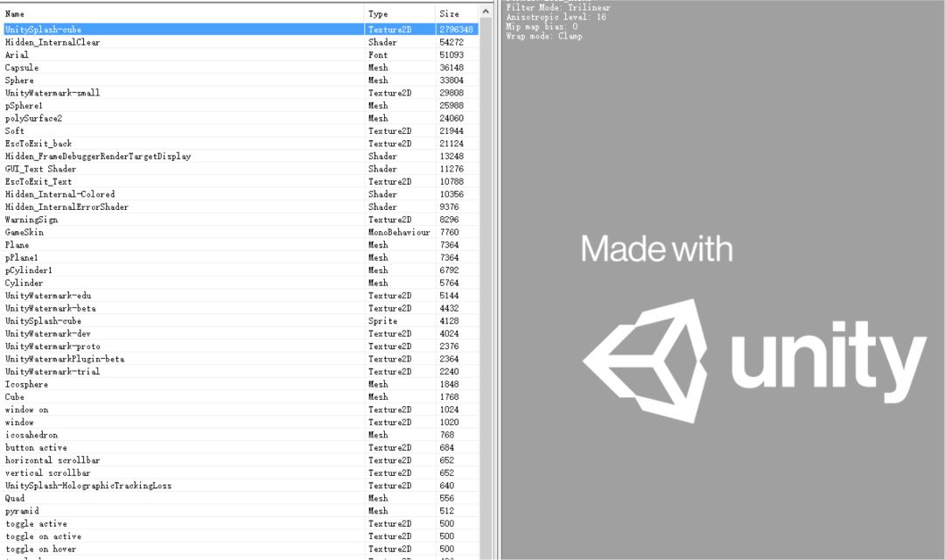Select the Hidden_FrameDebuggerRenderTargetDisplay shader row
The height and width of the screenshot is (560, 945).
[x=241, y=156]
